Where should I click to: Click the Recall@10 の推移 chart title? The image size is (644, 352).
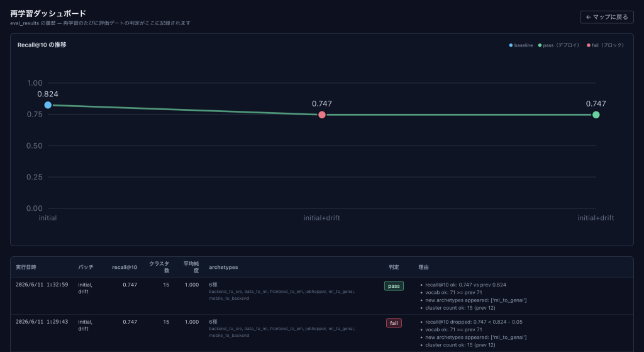click(x=42, y=45)
